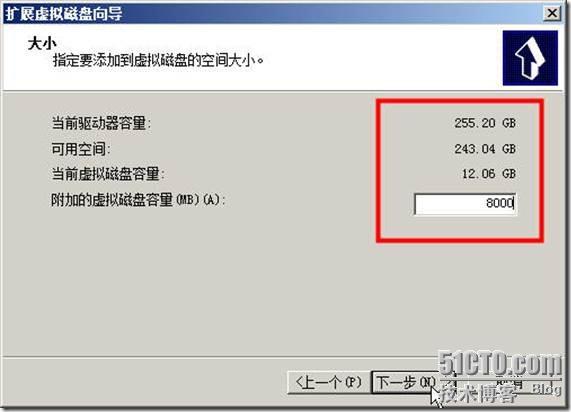This screenshot has width=571, height=412.
Task: Click 下一步(N) to continue
Action: (x=406, y=382)
